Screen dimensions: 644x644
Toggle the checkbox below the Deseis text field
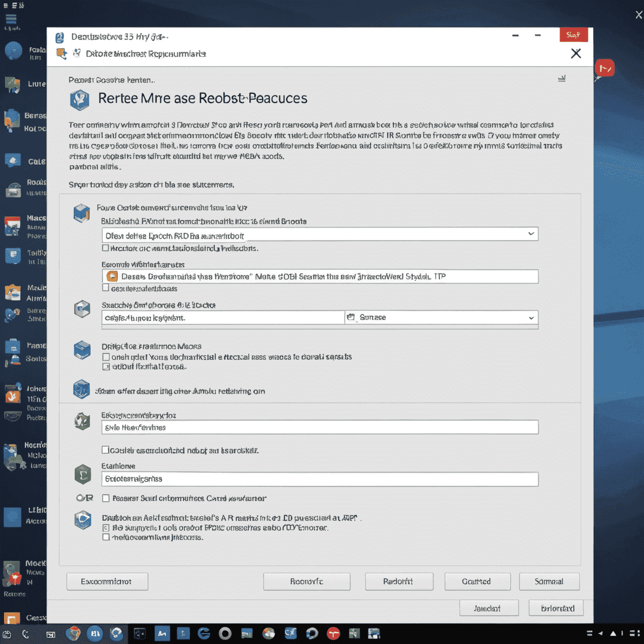coord(106,288)
